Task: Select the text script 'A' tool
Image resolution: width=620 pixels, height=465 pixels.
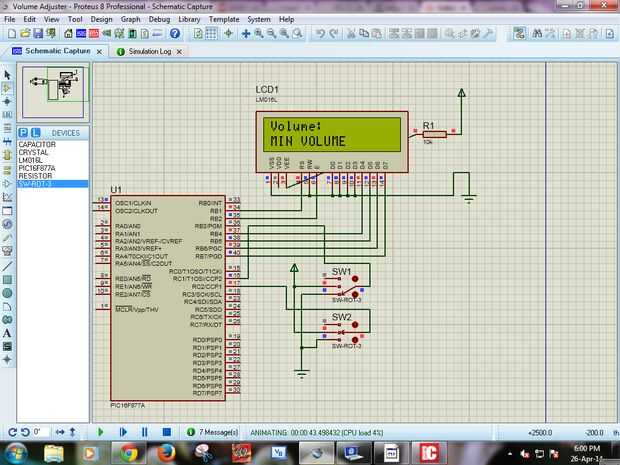Action: pyautogui.click(x=7, y=333)
